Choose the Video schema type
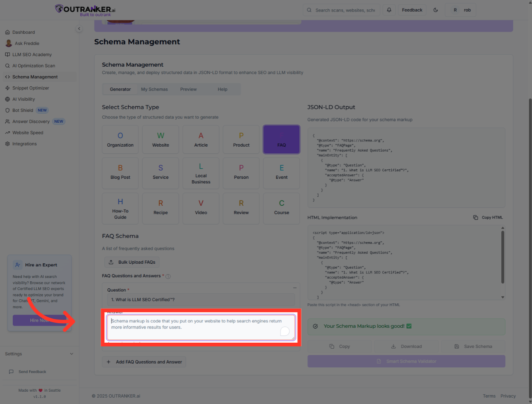 coord(201,209)
